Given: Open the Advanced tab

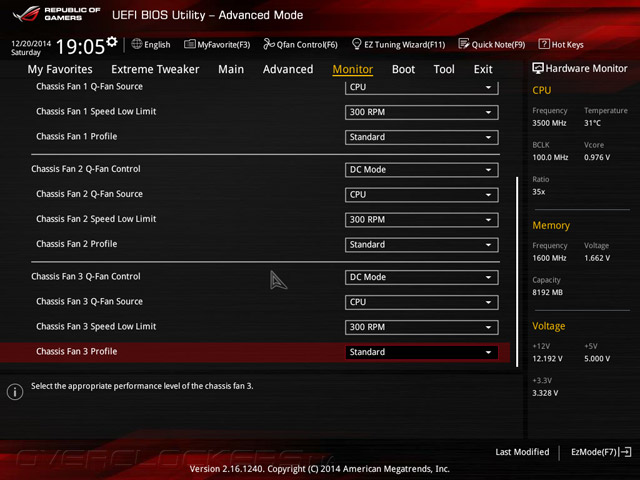Looking at the screenshot, I should [288, 69].
